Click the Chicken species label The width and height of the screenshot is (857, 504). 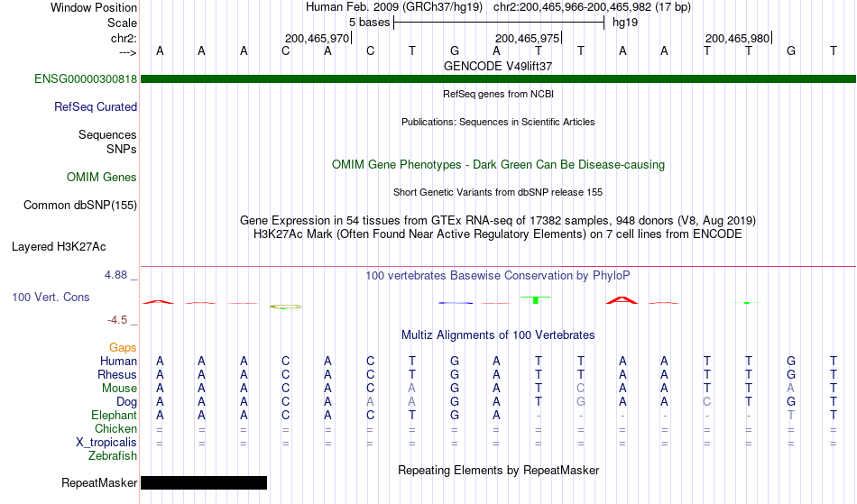pos(115,428)
